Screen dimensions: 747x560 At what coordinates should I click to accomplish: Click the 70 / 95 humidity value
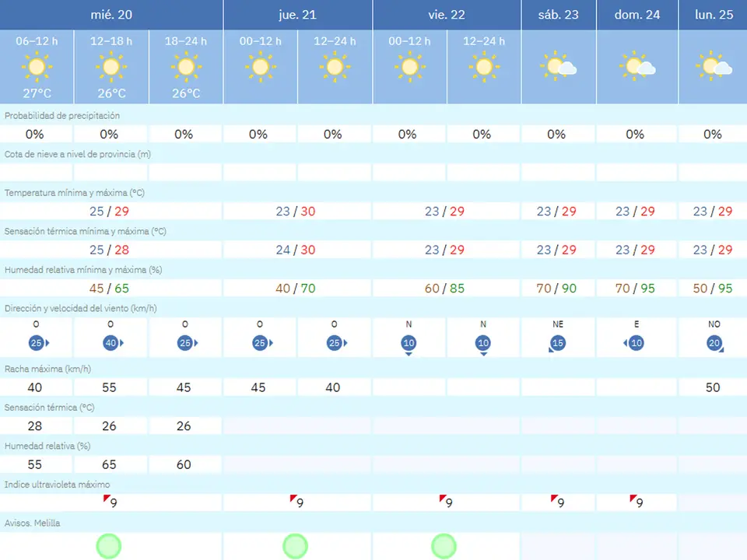(635, 288)
